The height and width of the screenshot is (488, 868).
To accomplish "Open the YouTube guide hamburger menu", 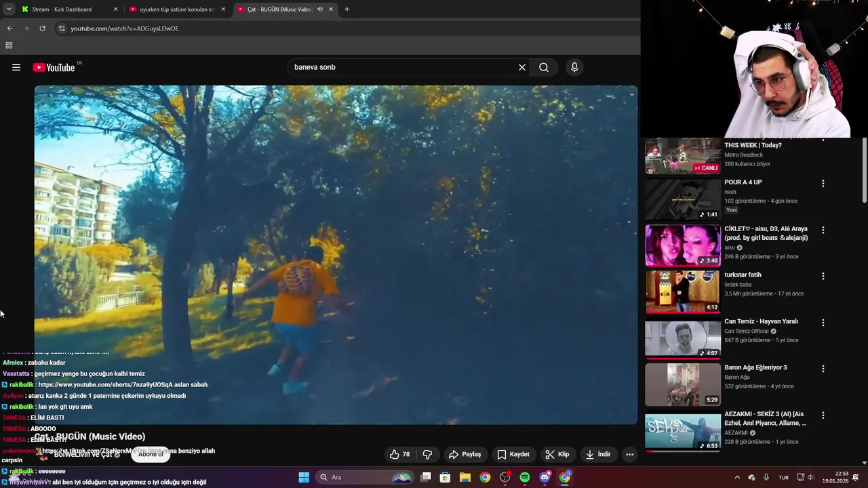I will pyautogui.click(x=16, y=67).
